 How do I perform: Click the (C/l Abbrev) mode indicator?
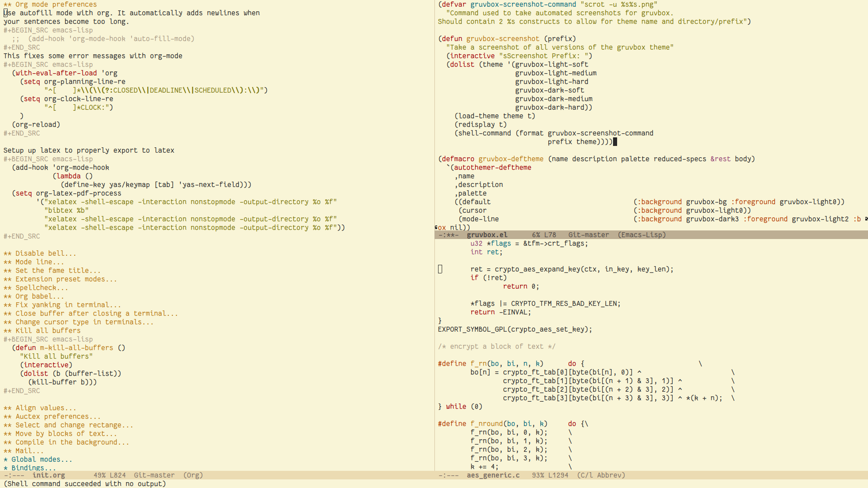601,475
